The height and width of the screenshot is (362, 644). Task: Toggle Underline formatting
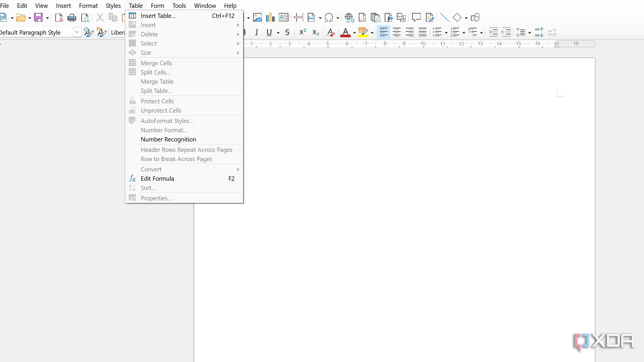269,32
